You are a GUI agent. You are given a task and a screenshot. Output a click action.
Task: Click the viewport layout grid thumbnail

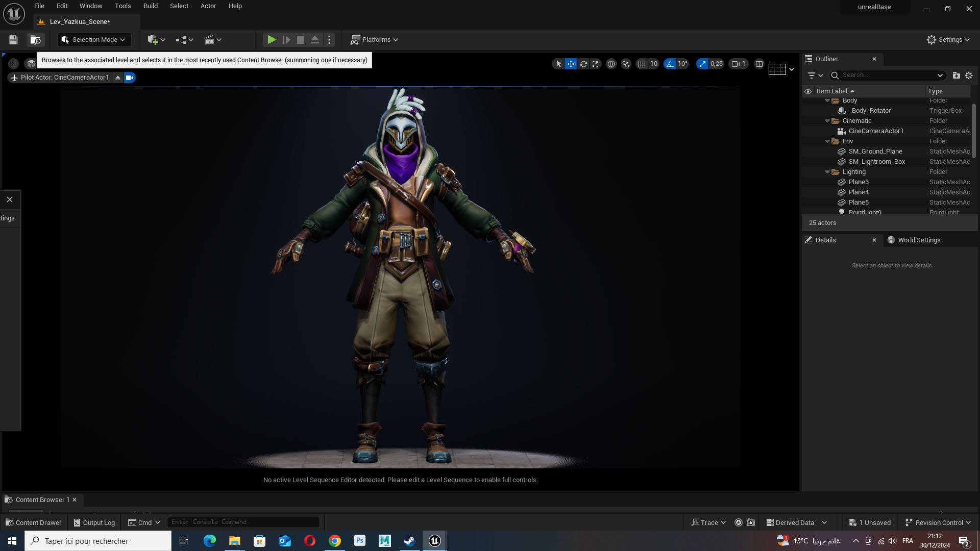pyautogui.click(x=777, y=69)
